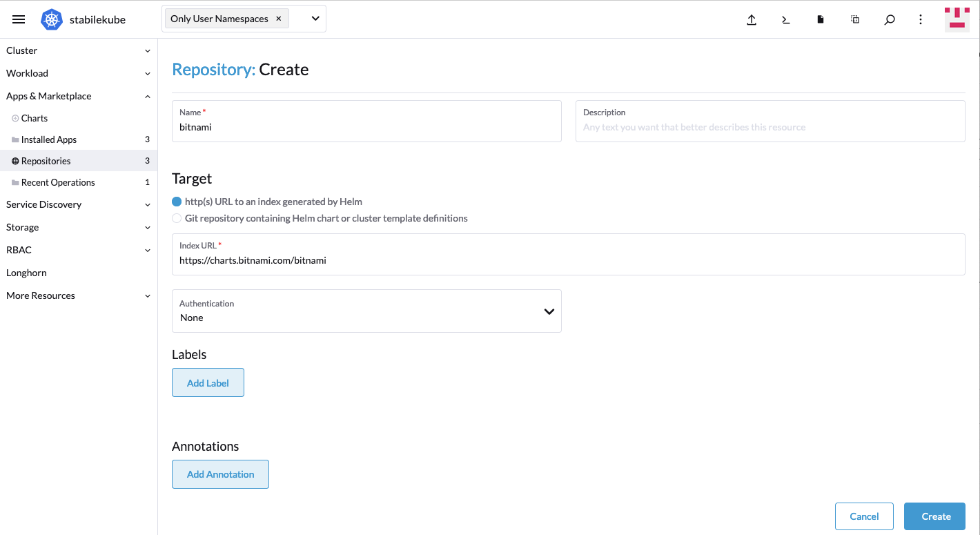
Task: Open resource search magnifier icon
Action: pyautogui.click(x=890, y=19)
